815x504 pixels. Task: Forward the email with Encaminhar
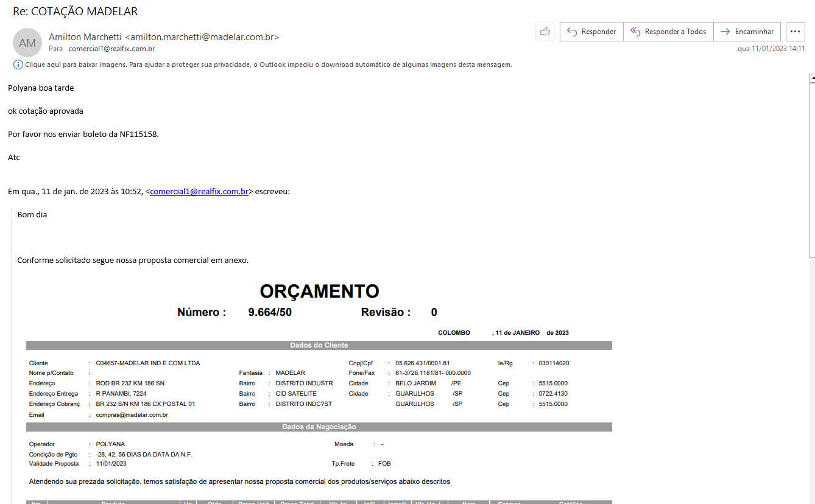click(x=747, y=32)
